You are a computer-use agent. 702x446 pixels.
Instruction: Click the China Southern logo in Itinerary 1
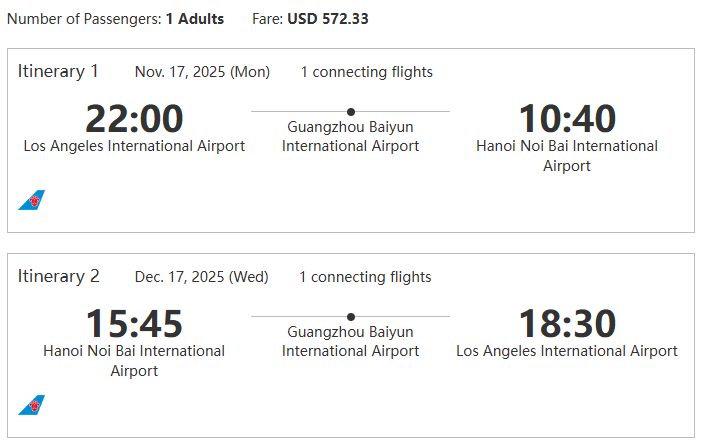pyautogui.click(x=32, y=200)
